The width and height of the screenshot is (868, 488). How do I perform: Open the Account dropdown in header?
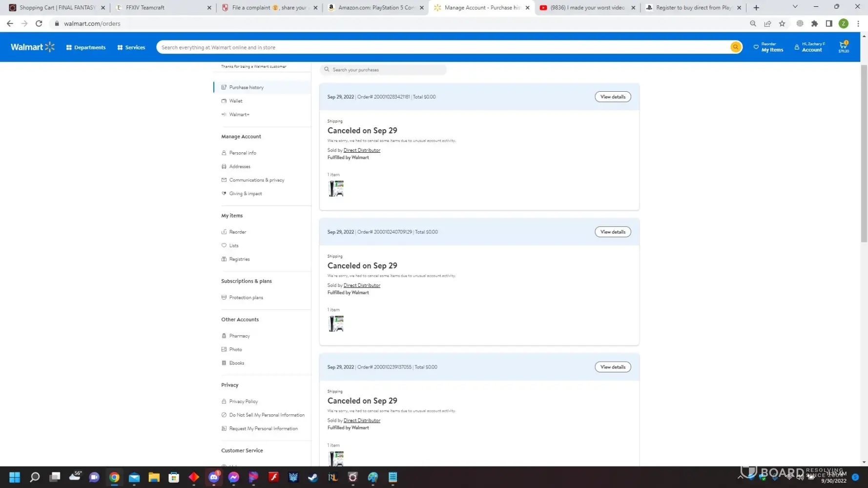tap(809, 47)
